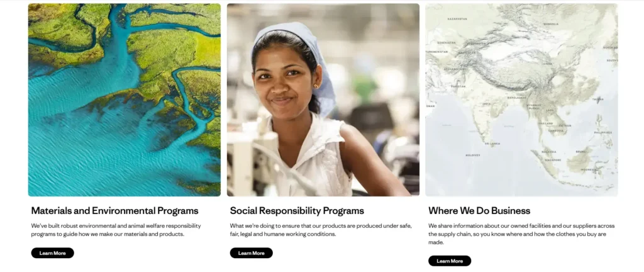Click the Maldives label on the map
The height and width of the screenshot is (272, 644).
[472, 155]
